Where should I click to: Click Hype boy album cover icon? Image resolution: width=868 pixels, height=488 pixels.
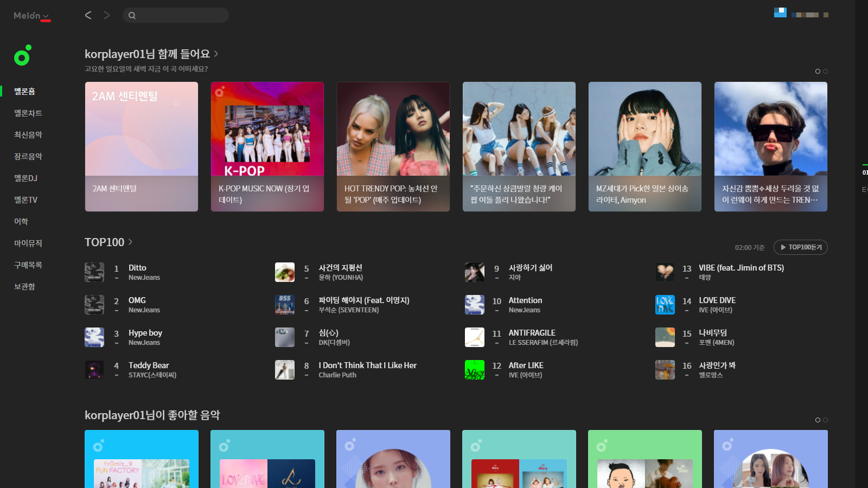94,337
